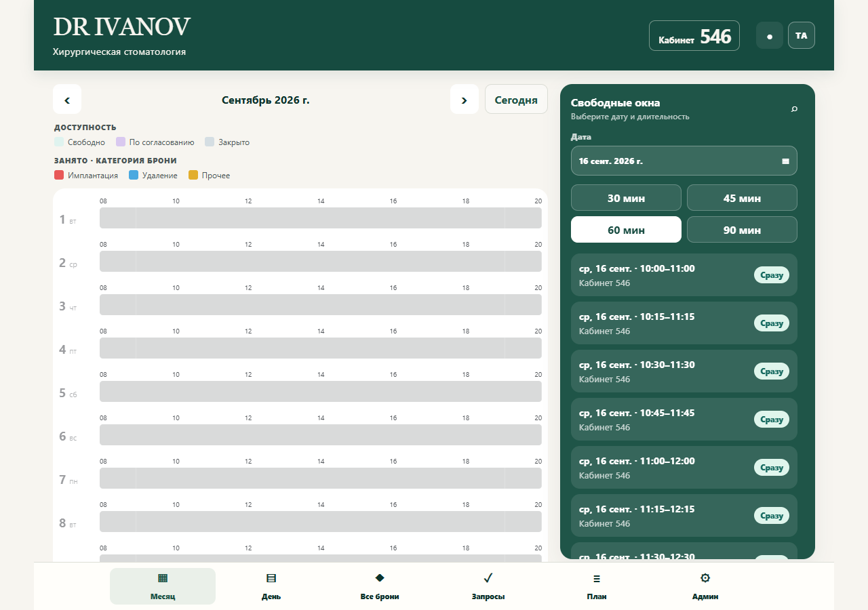
Task: Click the Закрыто gray swatch
Action: point(210,142)
